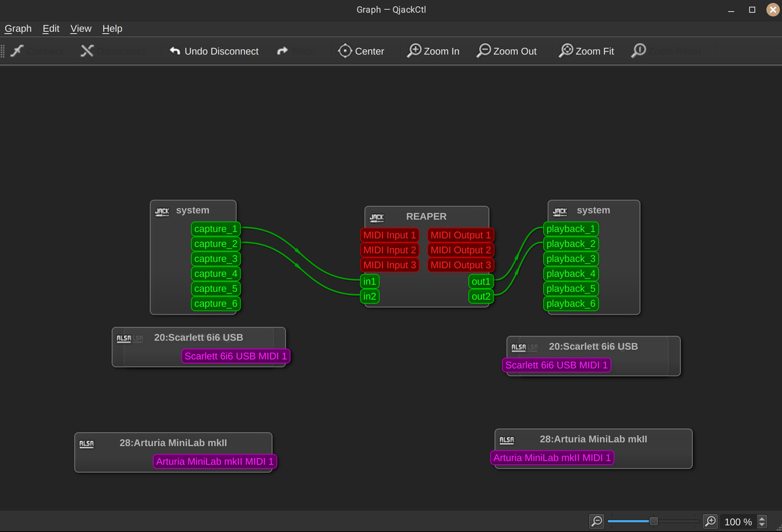Click the Zoom Fit magnifier icon
This screenshot has height=532, width=782.
click(566, 51)
